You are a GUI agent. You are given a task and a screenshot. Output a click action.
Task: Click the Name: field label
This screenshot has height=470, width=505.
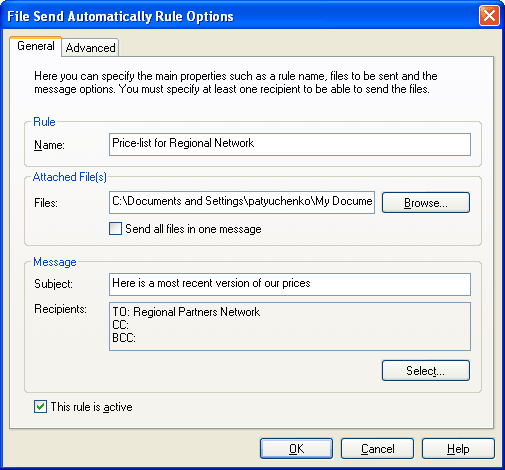point(49,145)
